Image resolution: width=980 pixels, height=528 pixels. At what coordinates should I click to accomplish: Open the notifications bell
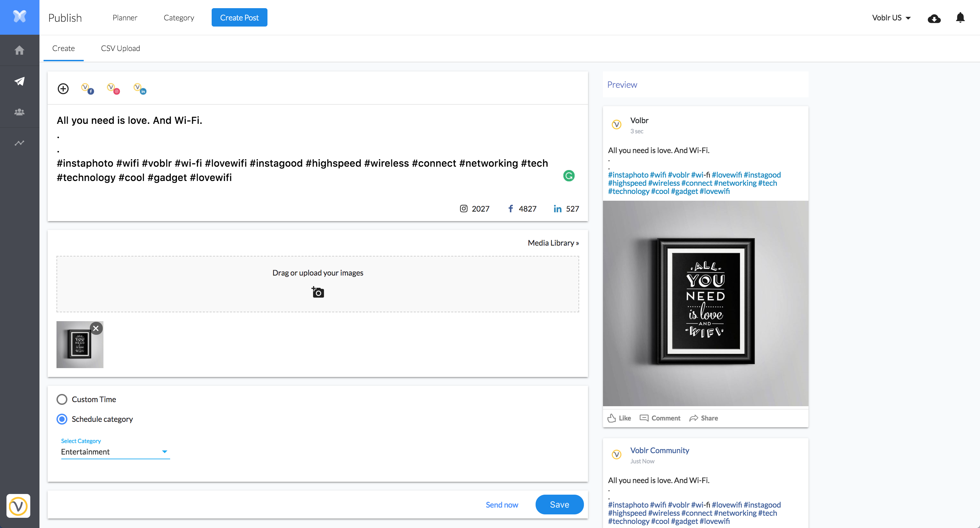pyautogui.click(x=960, y=17)
